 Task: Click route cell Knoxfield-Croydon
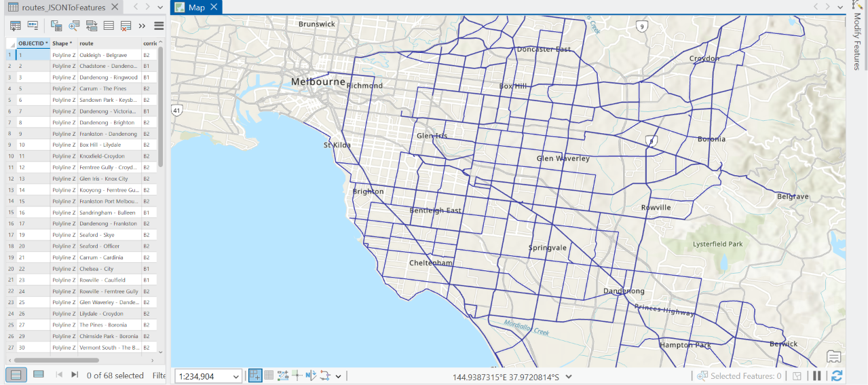[x=109, y=155]
